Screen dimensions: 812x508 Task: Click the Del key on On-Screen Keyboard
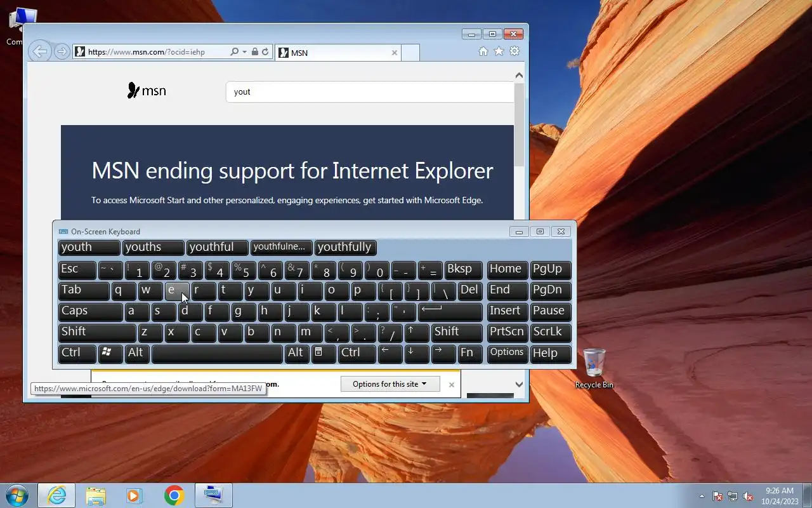click(x=469, y=291)
